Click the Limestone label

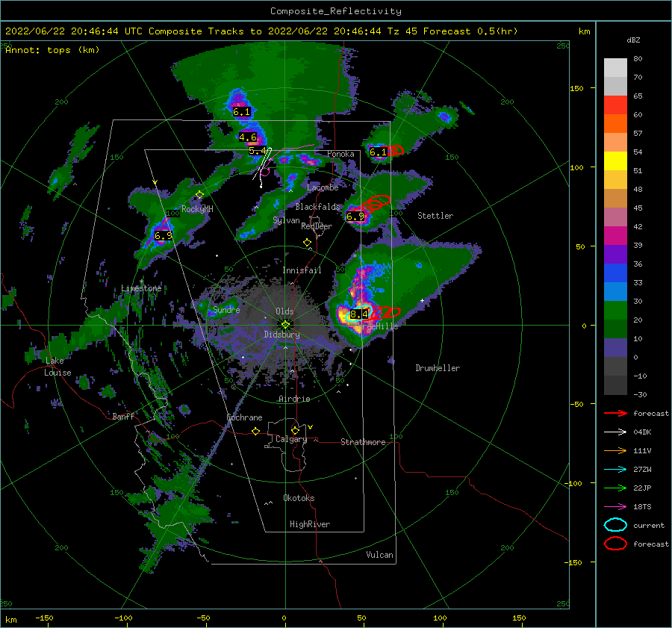click(x=141, y=288)
